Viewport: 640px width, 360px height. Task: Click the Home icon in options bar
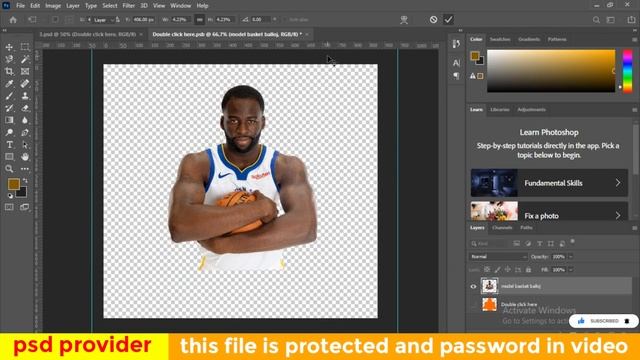point(13,20)
